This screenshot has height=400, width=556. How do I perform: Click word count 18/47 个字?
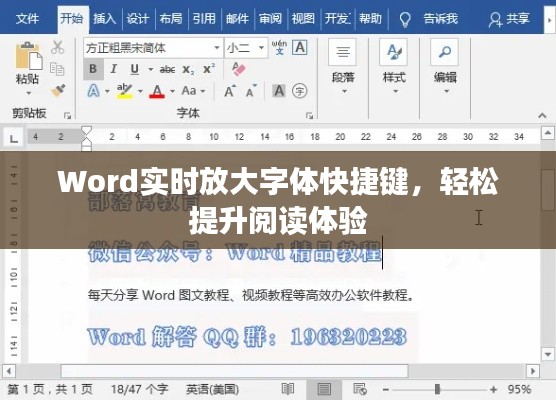[139, 389]
